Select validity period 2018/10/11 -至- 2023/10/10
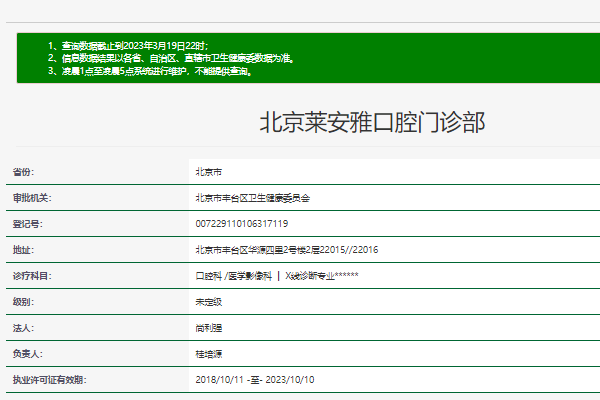Image resolution: width=600 pixels, height=400 pixels. pos(255,380)
